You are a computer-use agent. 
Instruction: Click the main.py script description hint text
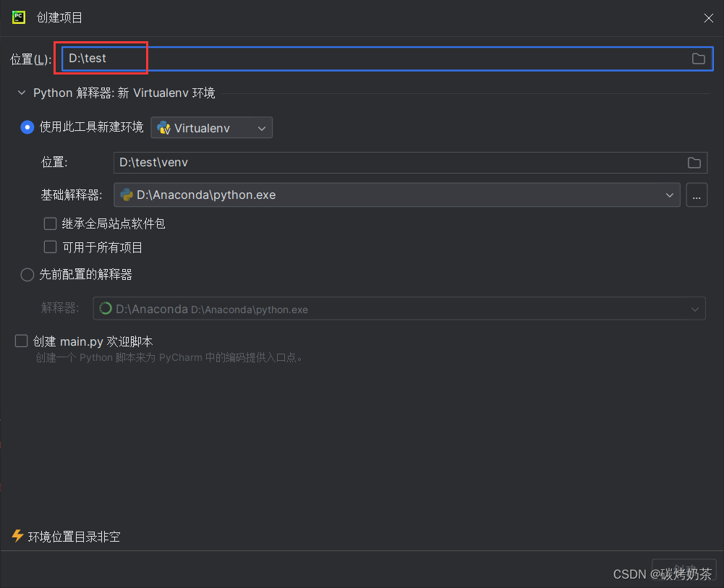tap(169, 358)
